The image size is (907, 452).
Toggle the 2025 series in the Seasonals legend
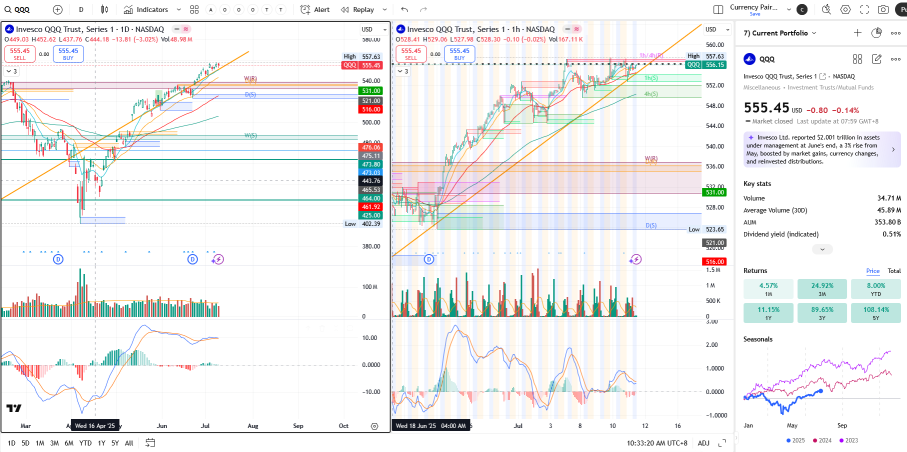pos(797,440)
